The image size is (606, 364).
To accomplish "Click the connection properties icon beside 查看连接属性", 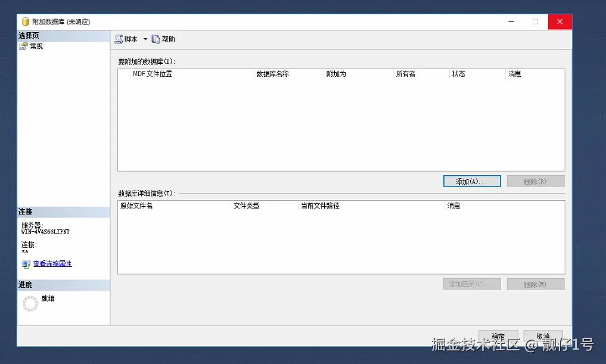I will 26,265.
